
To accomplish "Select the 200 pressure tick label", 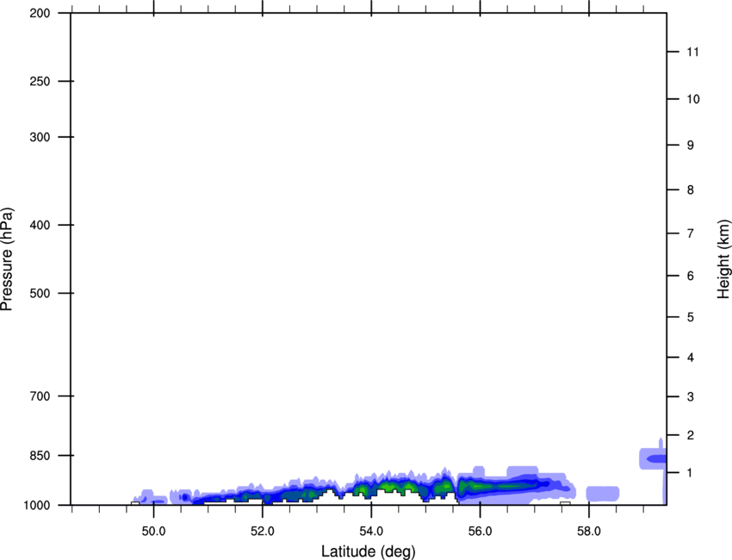I will [40, 13].
